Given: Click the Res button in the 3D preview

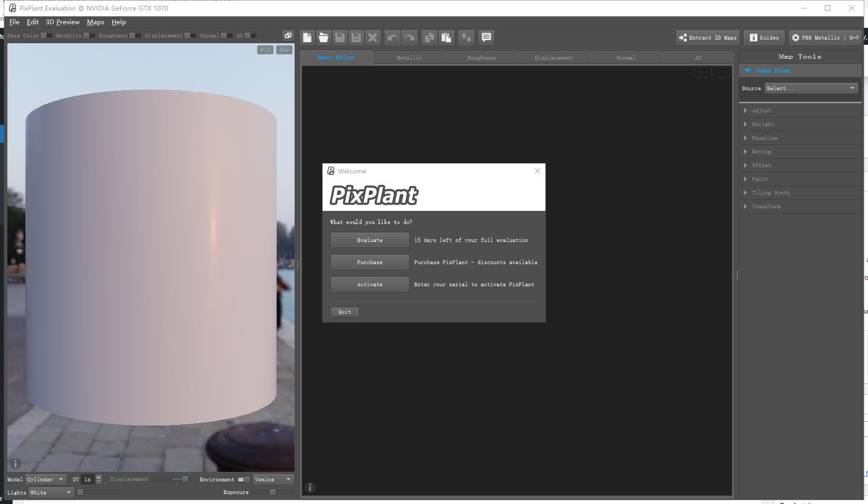Looking at the screenshot, I should click(284, 50).
